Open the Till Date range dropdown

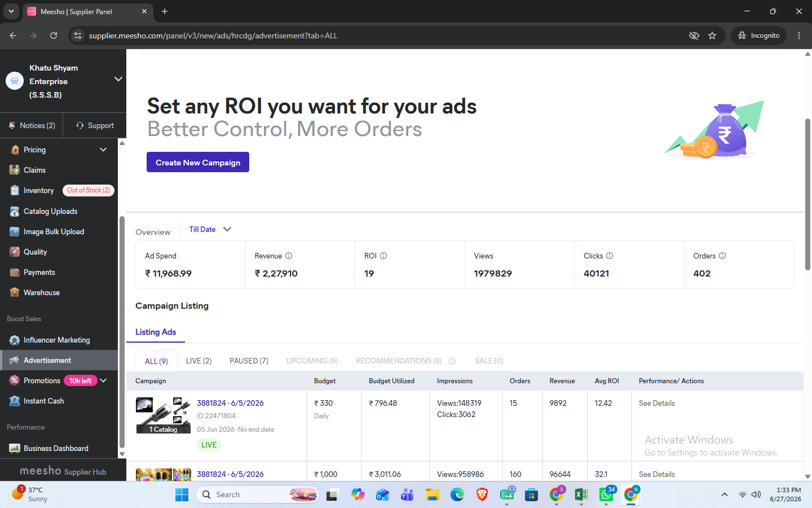coord(210,229)
